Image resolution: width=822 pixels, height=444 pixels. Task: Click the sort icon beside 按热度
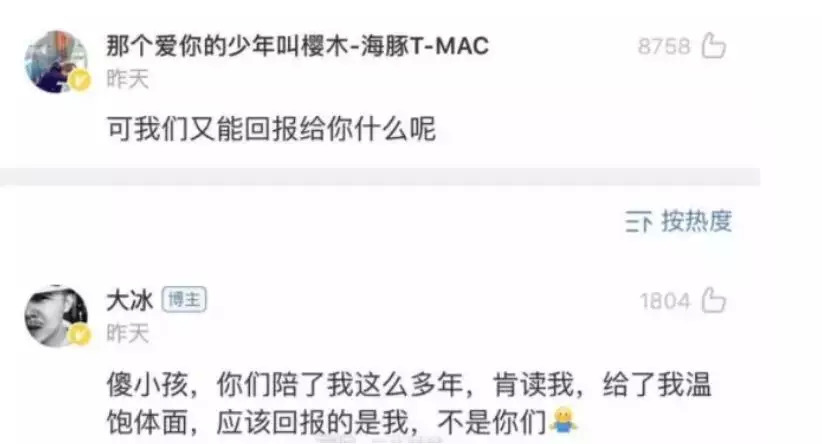[x=638, y=221]
